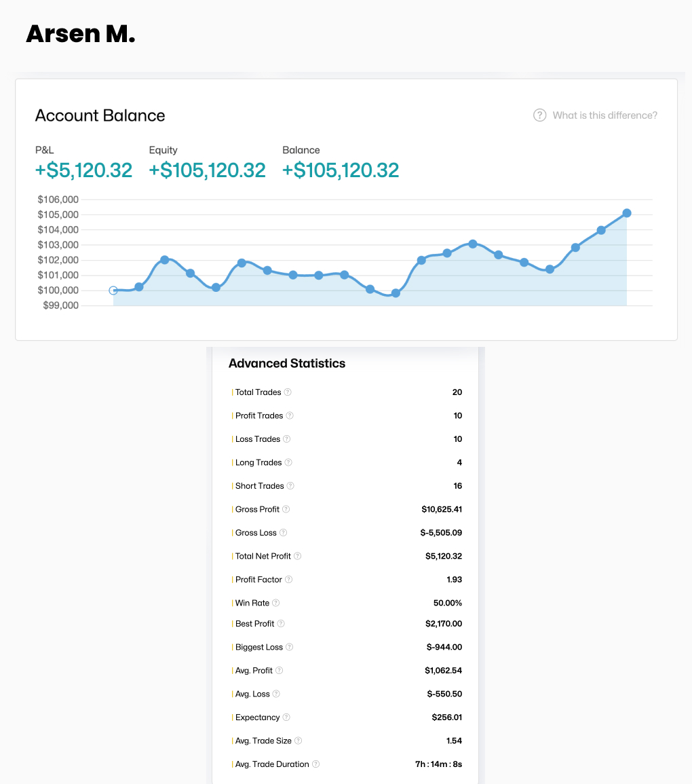Image resolution: width=692 pixels, height=784 pixels.
Task: Click the Equity value +$105,120.32
Action: click(207, 170)
